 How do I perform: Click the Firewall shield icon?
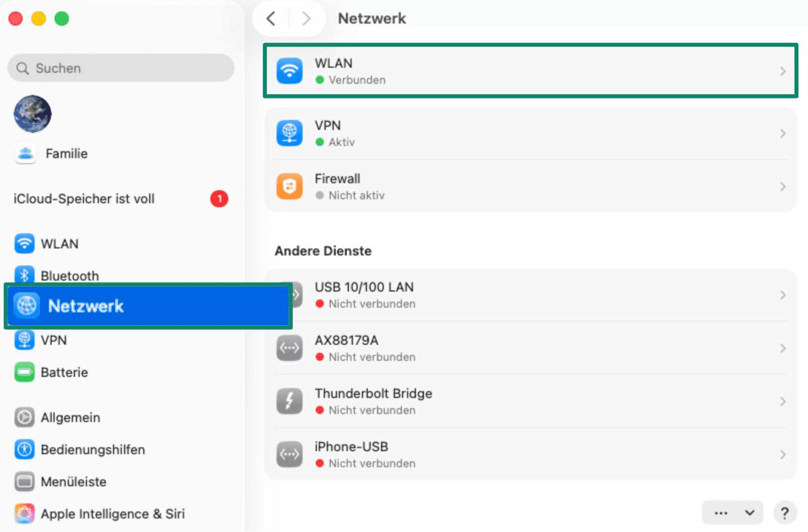[x=290, y=186]
